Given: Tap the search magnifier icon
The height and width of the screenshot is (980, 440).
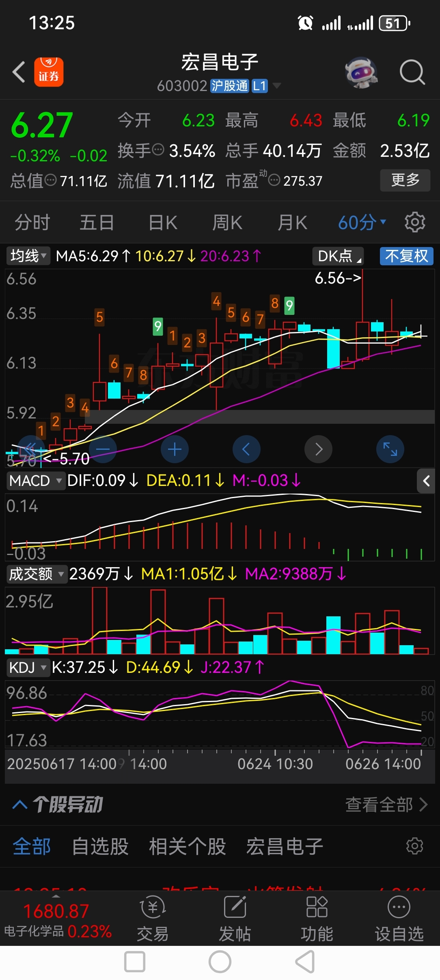Looking at the screenshot, I should (x=412, y=72).
